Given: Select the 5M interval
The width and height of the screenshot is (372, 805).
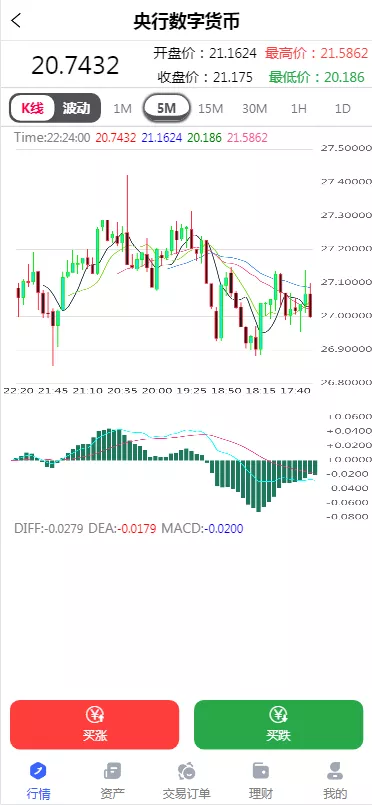Looking at the screenshot, I should coord(167,108).
